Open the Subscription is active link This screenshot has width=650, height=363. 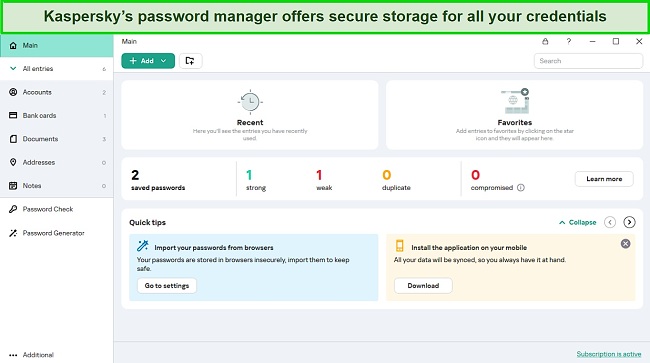click(609, 354)
